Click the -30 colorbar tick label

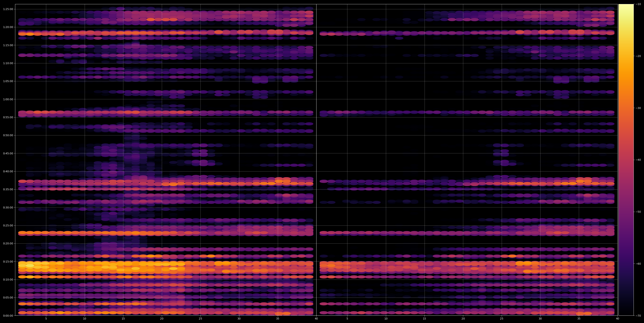[638, 108]
